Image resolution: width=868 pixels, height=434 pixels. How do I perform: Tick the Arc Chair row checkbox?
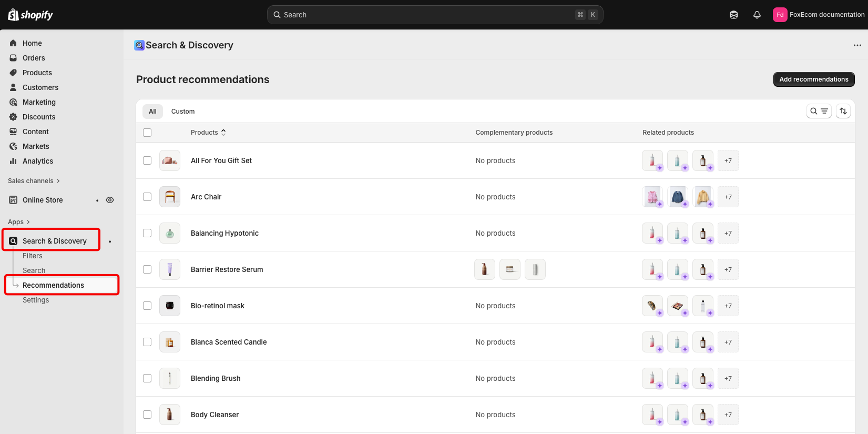coord(147,197)
